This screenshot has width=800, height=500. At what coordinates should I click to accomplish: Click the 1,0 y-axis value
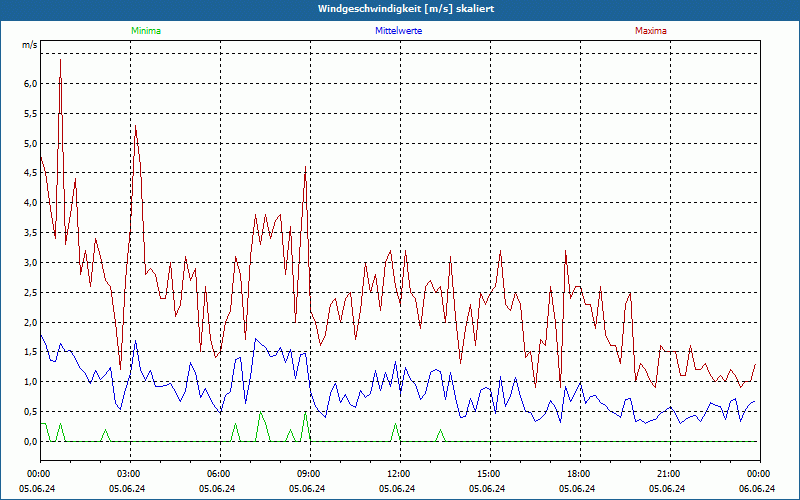pyautogui.click(x=32, y=382)
